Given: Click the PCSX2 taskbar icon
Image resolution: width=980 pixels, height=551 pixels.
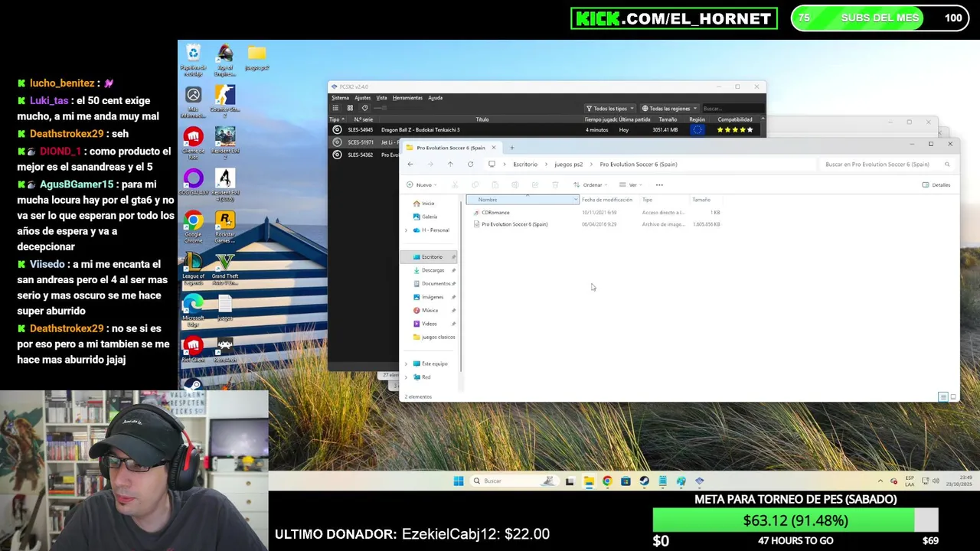Looking at the screenshot, I should pos(699,481).
